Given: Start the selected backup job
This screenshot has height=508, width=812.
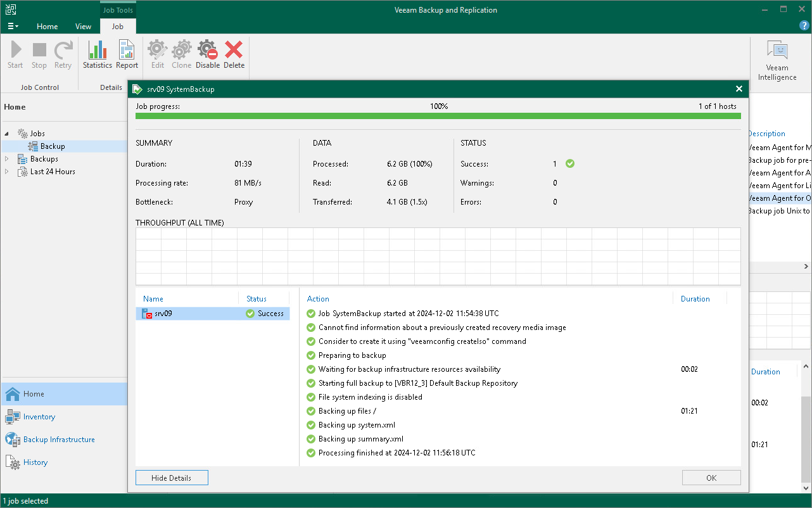Looking at the screenshot, I should 15,54.
